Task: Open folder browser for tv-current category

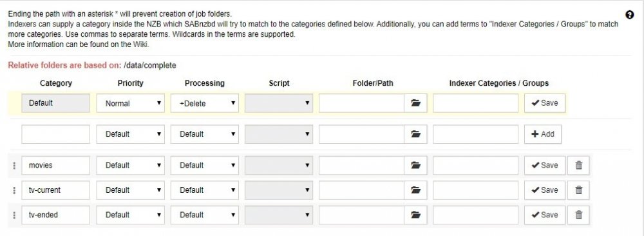Action: click(x=415, y=190)
